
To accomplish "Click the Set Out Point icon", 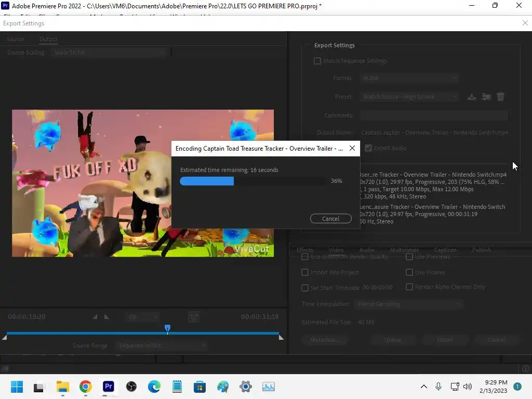I will [107, 317].
